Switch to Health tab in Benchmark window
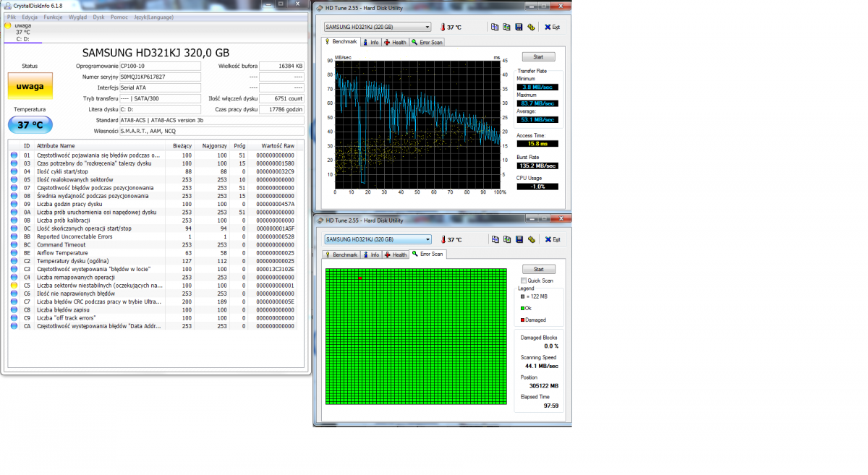Image resolution: width=868 pixels, height=475 pixels. tap(396, 42)
